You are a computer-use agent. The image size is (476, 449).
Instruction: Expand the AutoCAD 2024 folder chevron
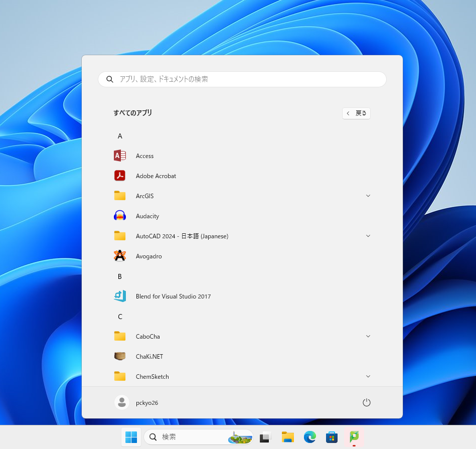pyautogui.click(x=368, y=236)
